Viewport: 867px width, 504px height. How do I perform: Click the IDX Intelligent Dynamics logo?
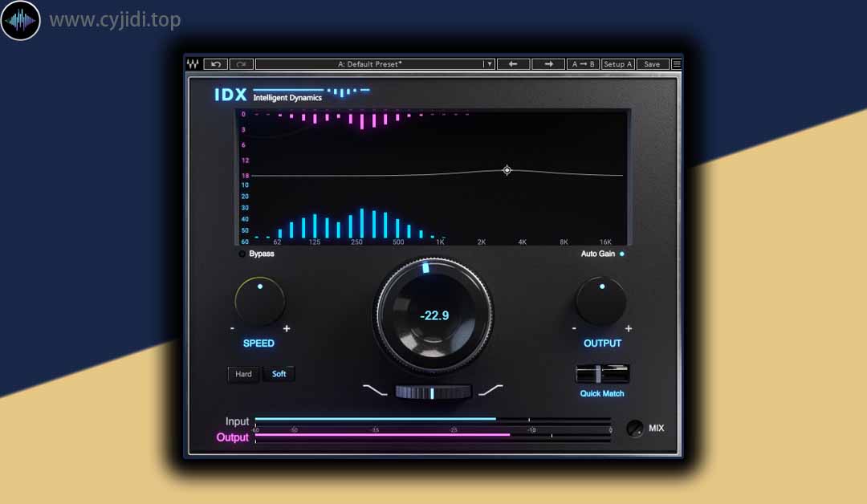coord(291,95)
